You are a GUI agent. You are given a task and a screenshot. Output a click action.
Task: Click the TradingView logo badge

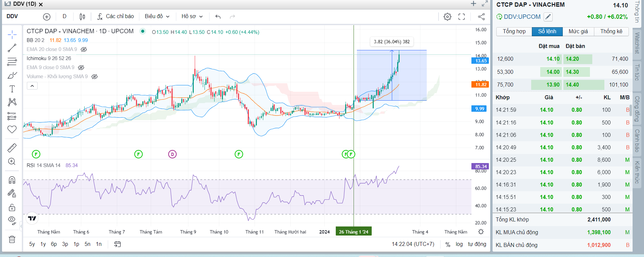pos(32,218)
